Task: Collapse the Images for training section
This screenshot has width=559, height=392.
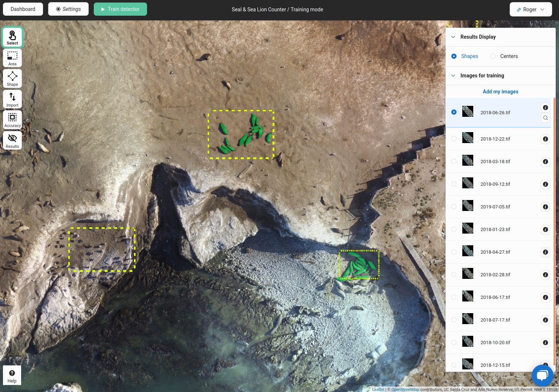Action: click(453, 76)
